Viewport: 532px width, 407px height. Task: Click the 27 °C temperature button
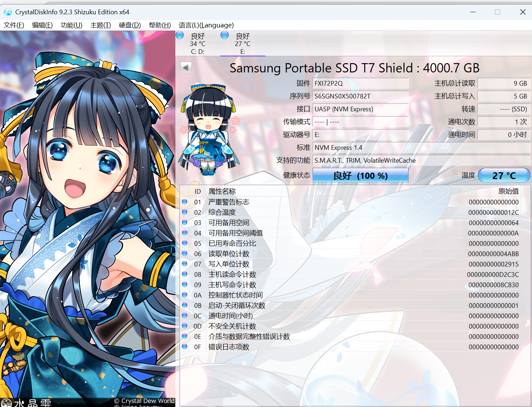(x=504, y=175)
